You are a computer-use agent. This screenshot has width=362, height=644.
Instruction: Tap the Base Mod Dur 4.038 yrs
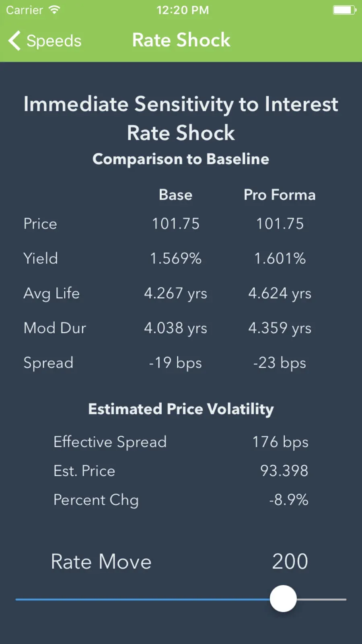176,328
